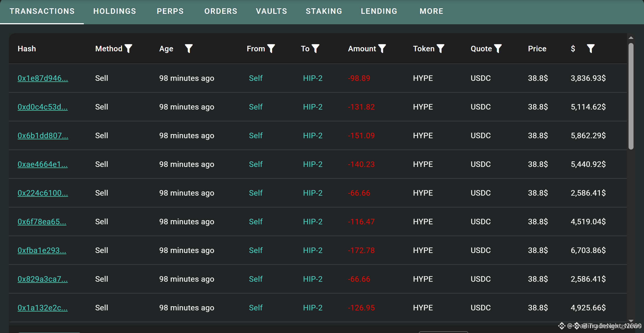Open transaction hash 0xd0c4c53d...

click(x=42, y=107)
